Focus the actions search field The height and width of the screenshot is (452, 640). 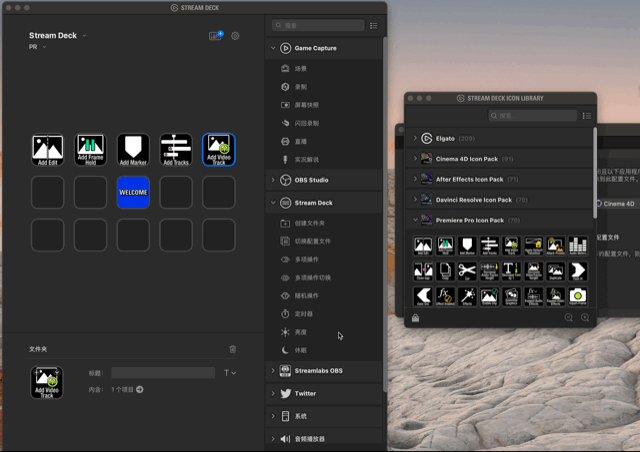click(x=318, y=25)
